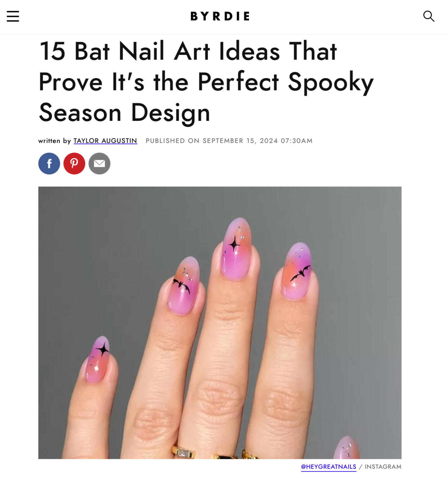Click pinky nail with black star
The width and height of the screenshot is (448, 482).
(x=97, y=359)
